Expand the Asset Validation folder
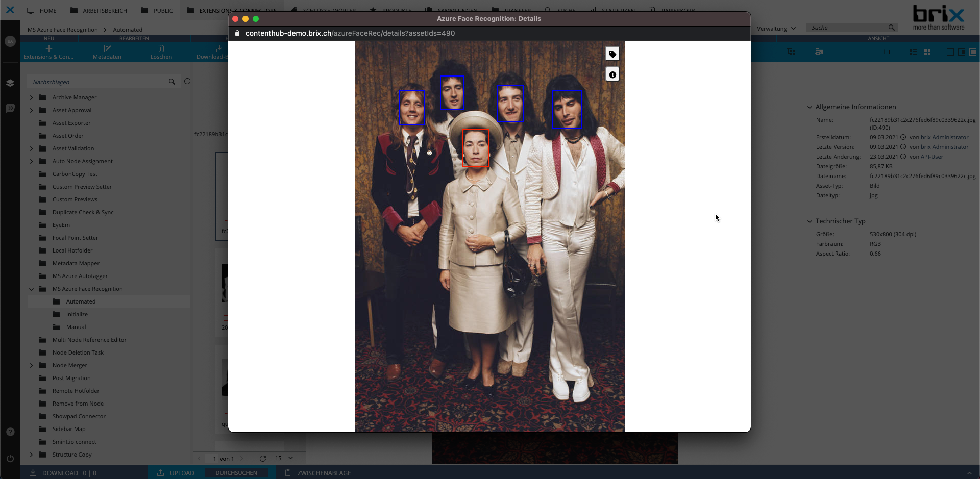The width and height of the screenshot is (980, 479). 31,148
